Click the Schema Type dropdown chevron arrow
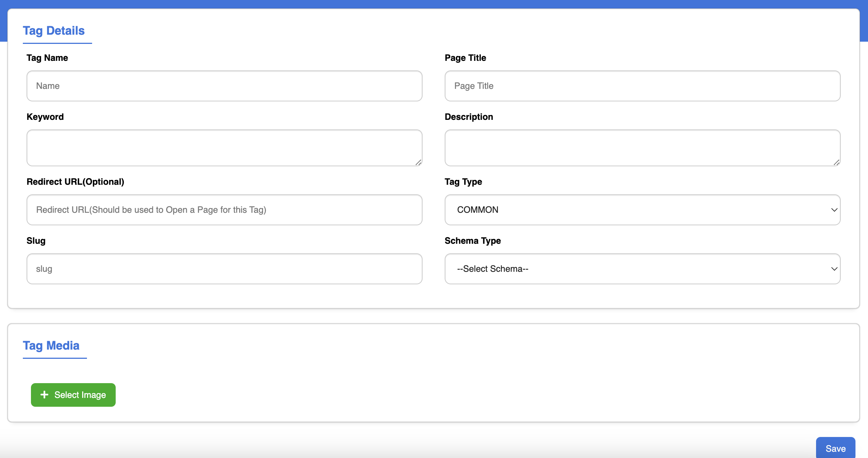 pyautogui.click(x=834, y=269)
